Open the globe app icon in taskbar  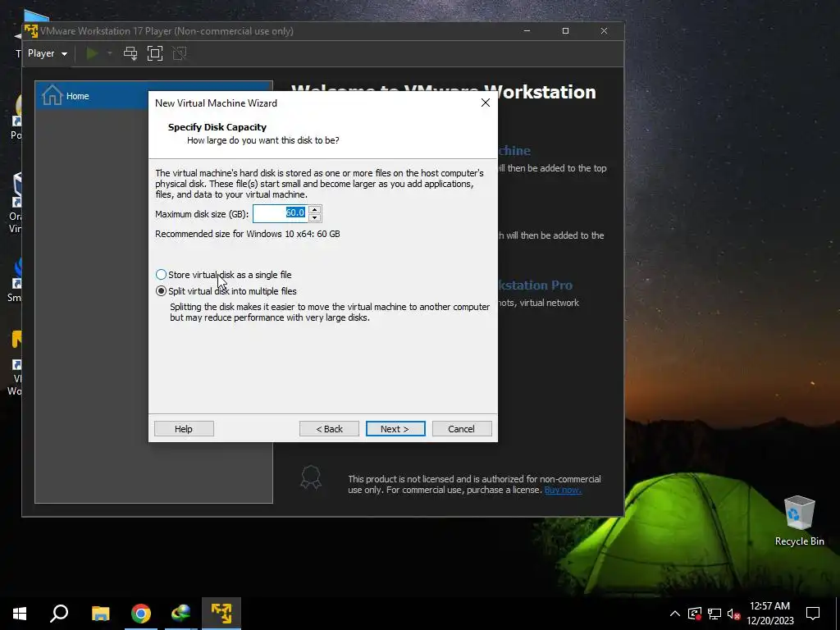click(x=181, y=614)
